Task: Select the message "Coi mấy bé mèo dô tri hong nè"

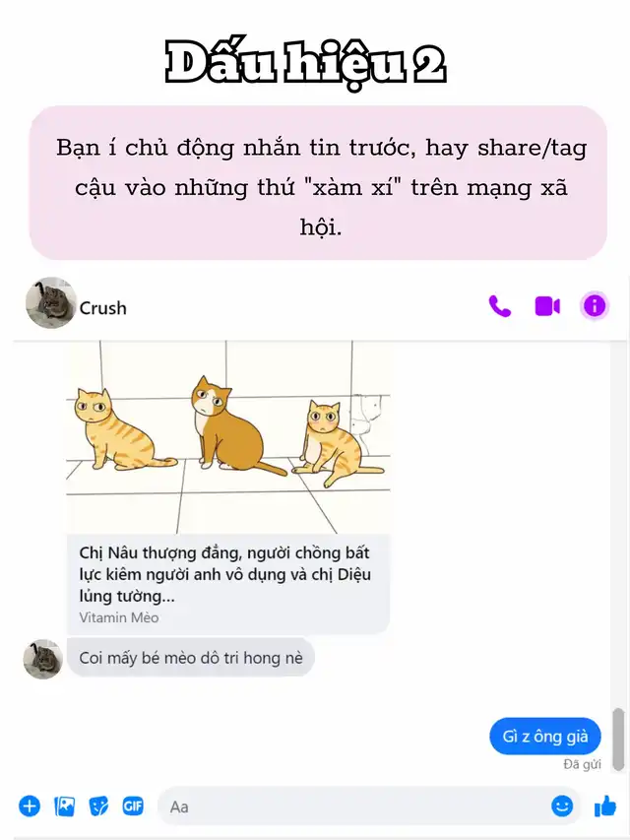Action: pos(191,657)
